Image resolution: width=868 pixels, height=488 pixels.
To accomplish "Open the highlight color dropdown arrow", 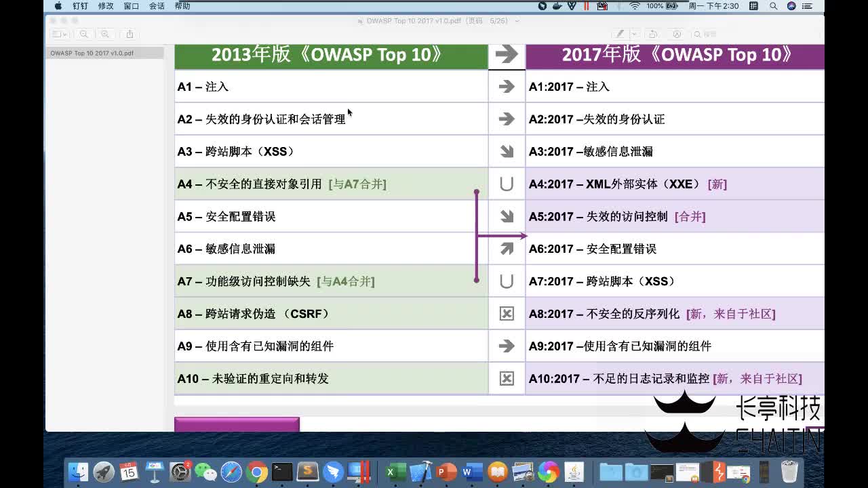I will click(634, 34).
